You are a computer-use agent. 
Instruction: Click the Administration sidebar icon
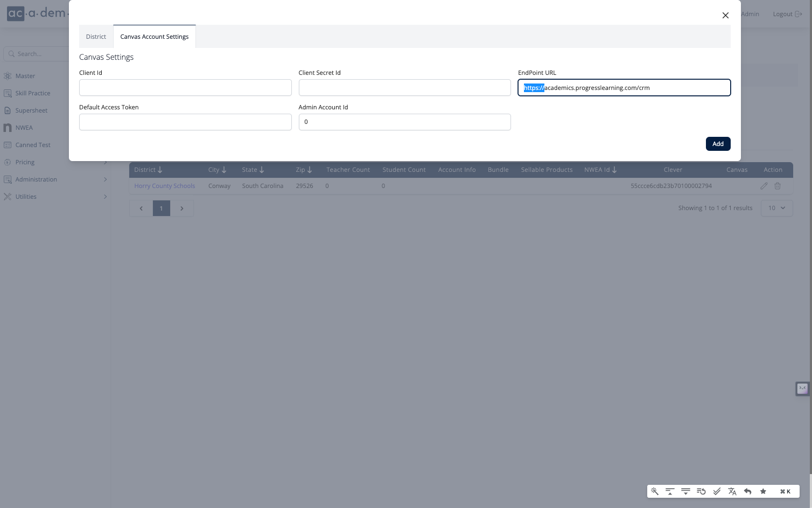[8, 179]
